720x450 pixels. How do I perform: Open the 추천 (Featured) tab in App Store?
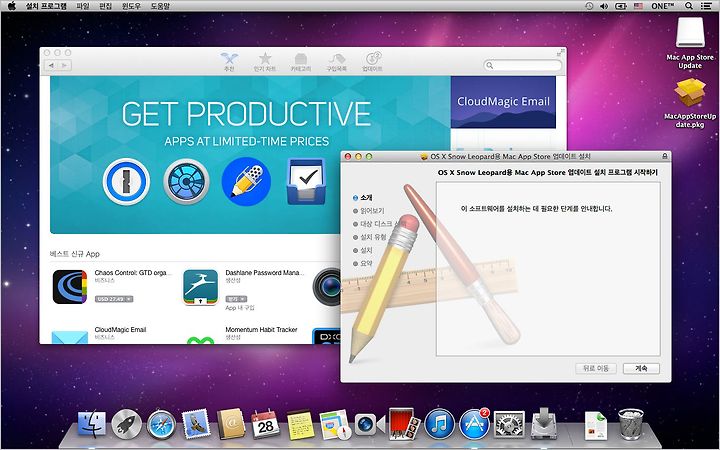point(229,62)
